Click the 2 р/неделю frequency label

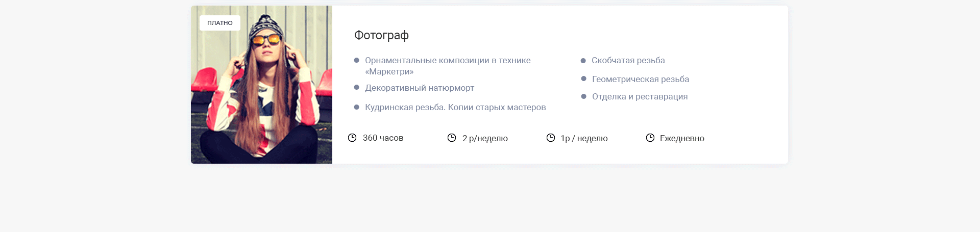(485, 138)
